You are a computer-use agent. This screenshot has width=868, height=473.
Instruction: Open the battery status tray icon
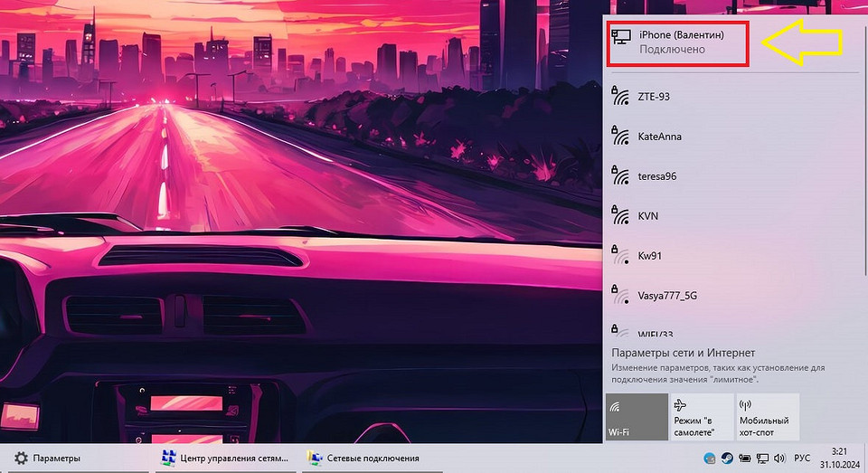pyautogui.click(x=746, y=459)
